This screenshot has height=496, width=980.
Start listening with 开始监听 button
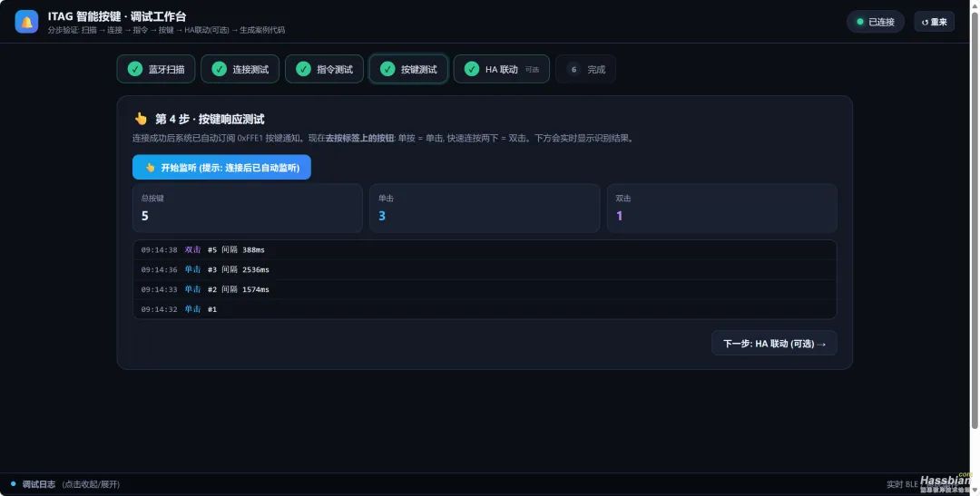(x=221, y=168)
